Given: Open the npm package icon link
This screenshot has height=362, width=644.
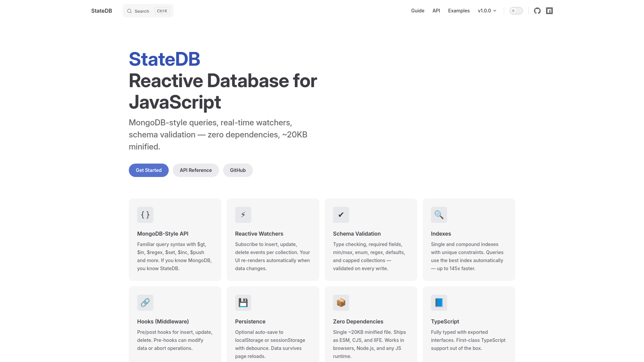Looking at the screenshot, I should (549, 11).
